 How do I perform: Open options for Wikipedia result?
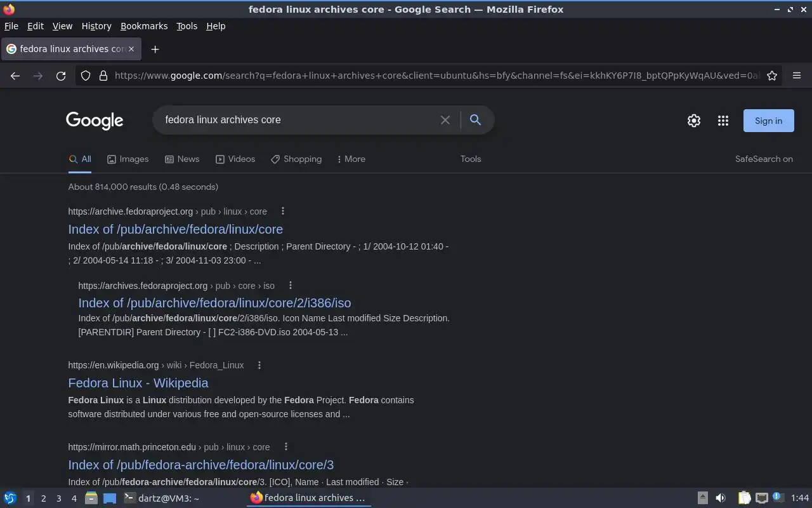coord(259,365)
